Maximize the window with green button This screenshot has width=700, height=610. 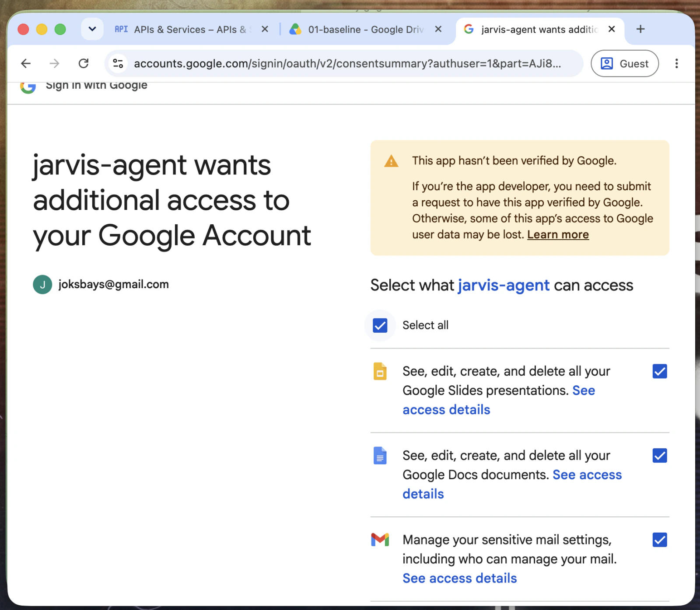click(x=60, y=29)
